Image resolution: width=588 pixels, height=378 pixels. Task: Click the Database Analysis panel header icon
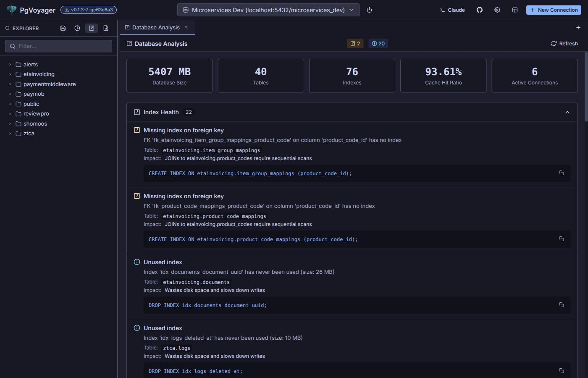[x=129, y=44]
